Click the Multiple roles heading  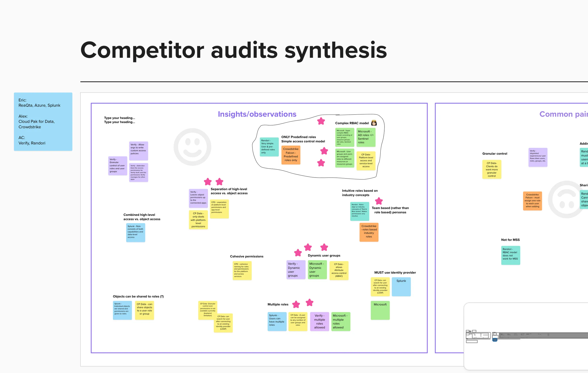(x=278, y=304)
